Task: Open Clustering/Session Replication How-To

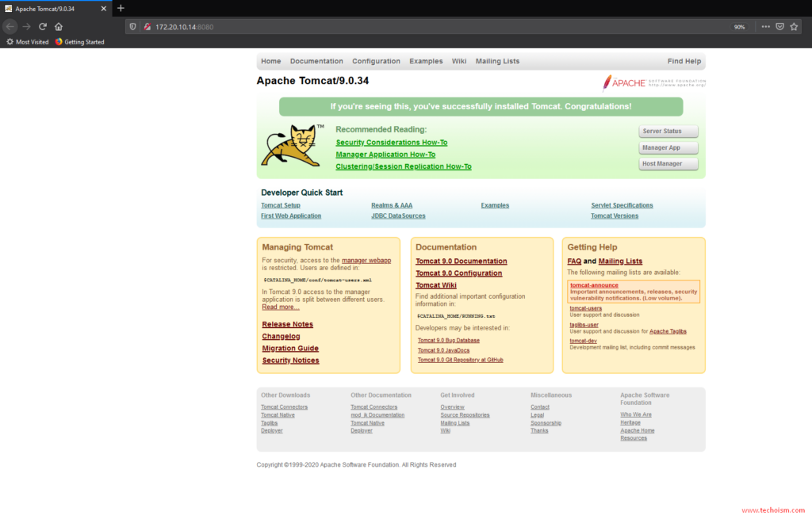Action: click(x=404, y=166)
